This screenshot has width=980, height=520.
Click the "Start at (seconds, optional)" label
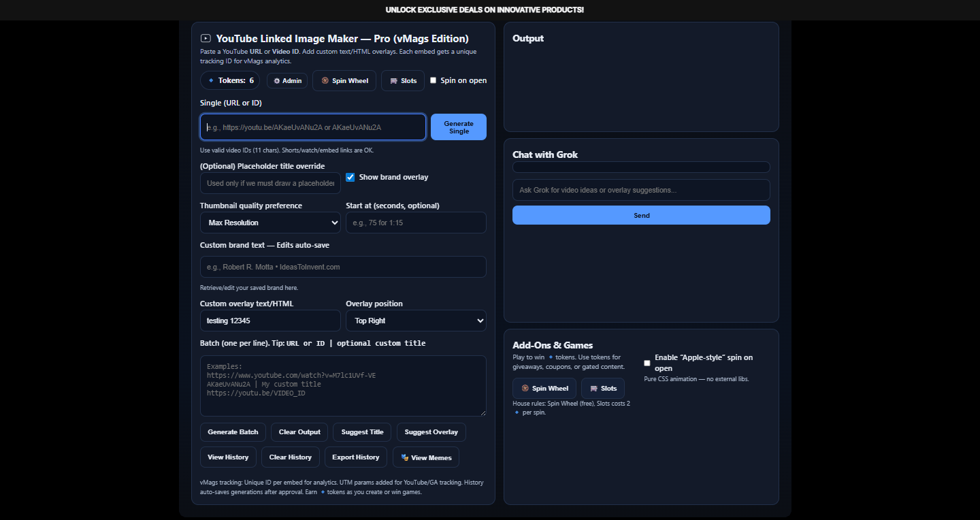pyautogui.click(x=393, y=206)
